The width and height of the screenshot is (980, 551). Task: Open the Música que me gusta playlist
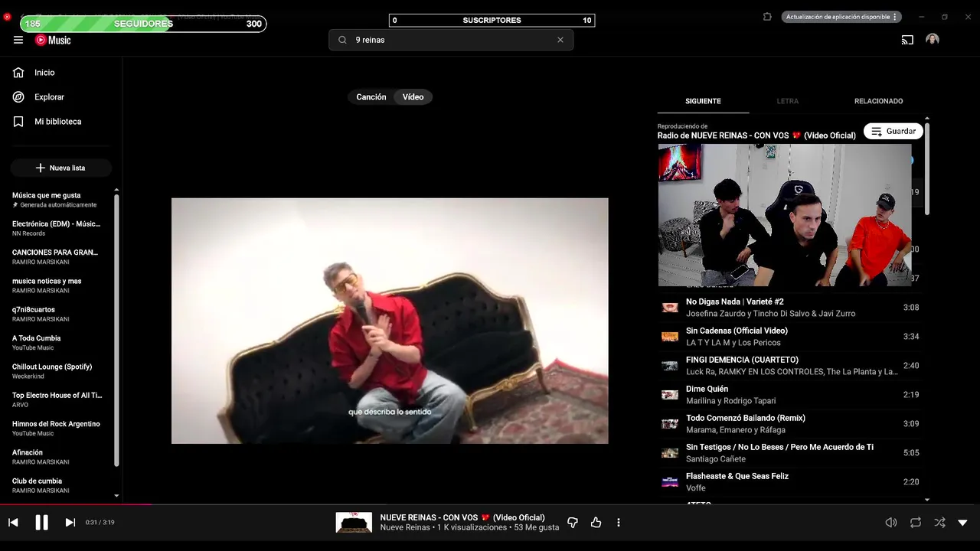click(57, 200)
